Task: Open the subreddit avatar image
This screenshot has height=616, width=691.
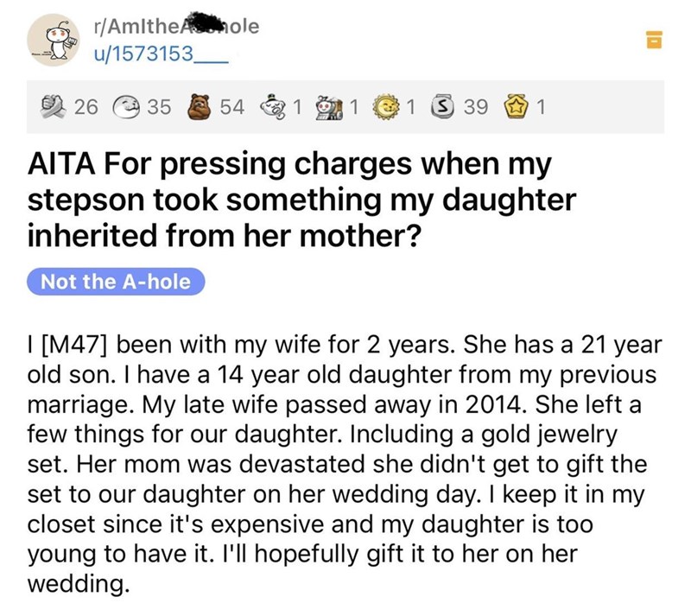Action: pyautogui.click(x=54, y=41)
